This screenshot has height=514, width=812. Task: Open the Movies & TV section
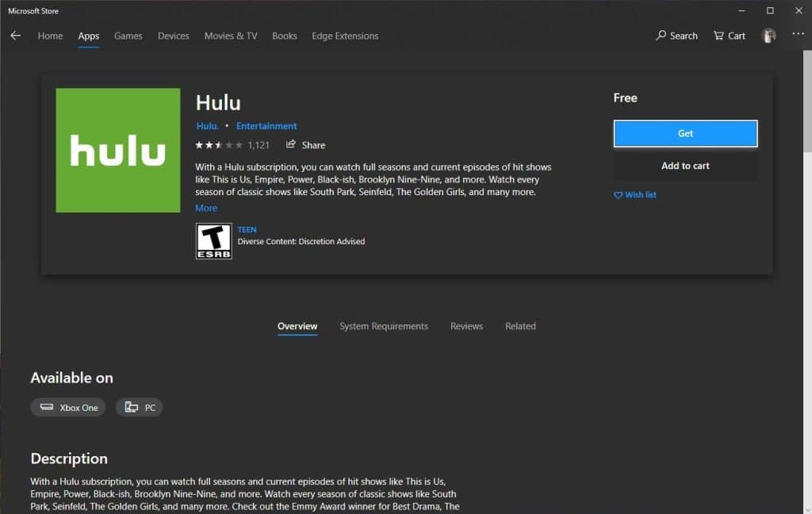point(231,36)
